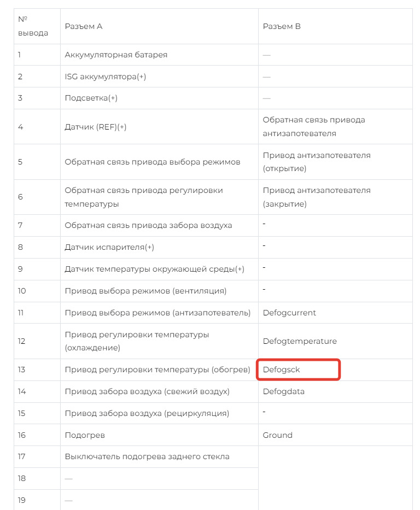Screen dimensions: 420x510
Task: Click the № вывода header cell
Action: [x=33, y=26]
